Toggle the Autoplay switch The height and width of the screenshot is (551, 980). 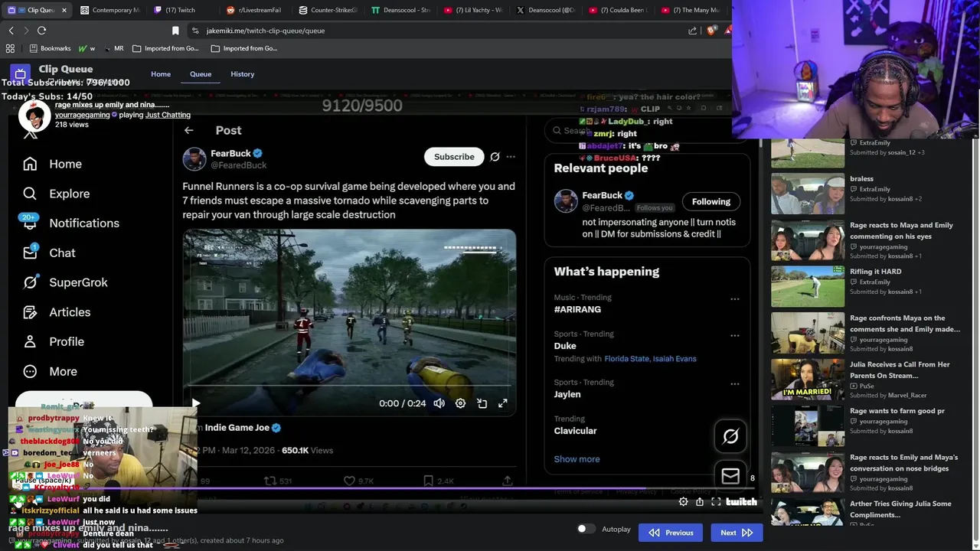[x=586, y=529]
